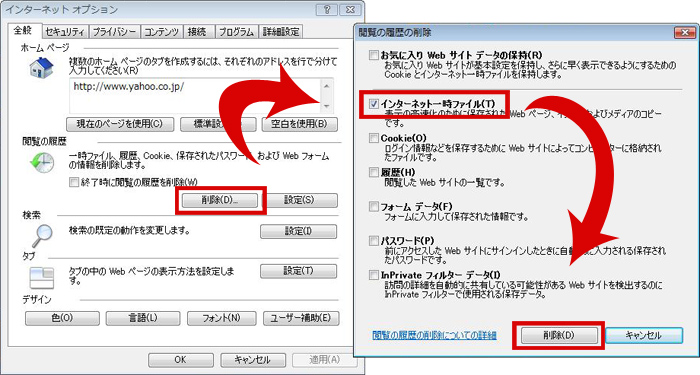This screenshot has width=700, height=375.
Task: Click home page box scroll up arrow
Action: click(327, 86)
